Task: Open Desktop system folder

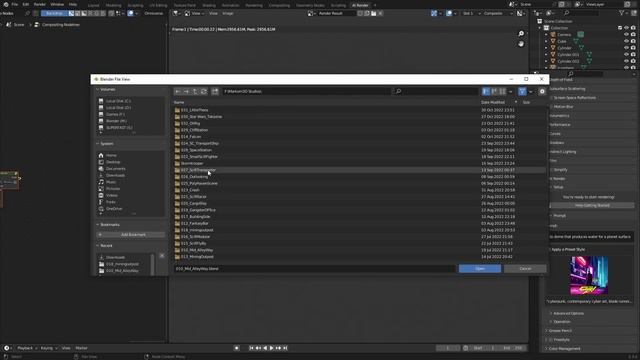Action: (x=113, y=162)
